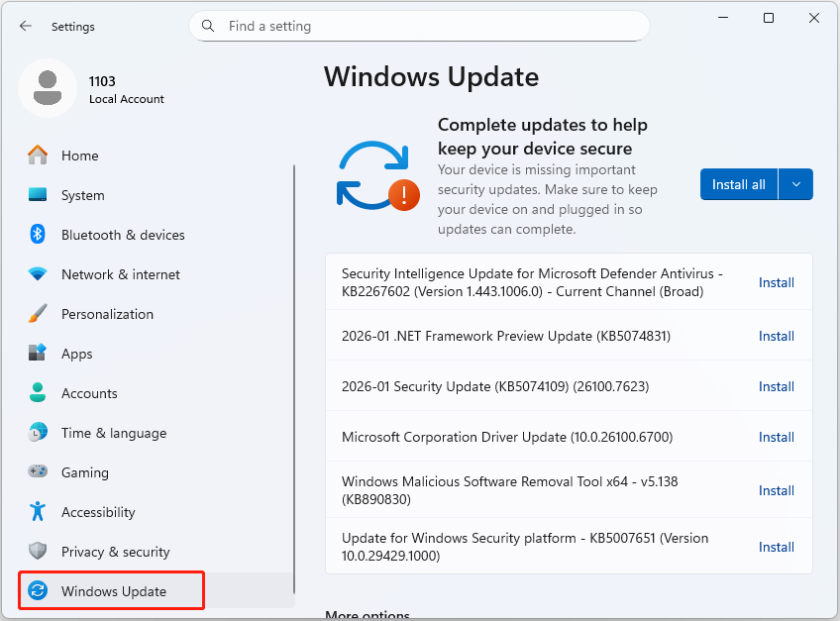Navigate back using the arrow
Screen dimensions: 840x621
pos(27,27)
